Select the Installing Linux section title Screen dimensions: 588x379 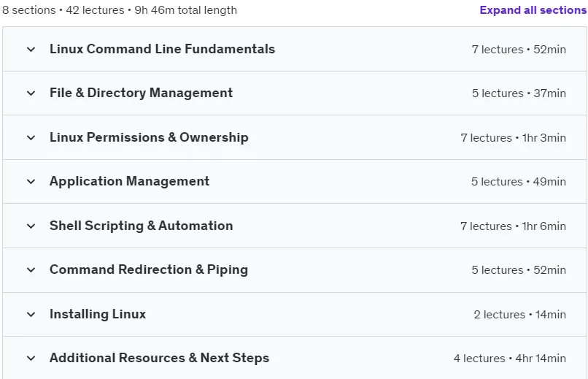point(98,314)
